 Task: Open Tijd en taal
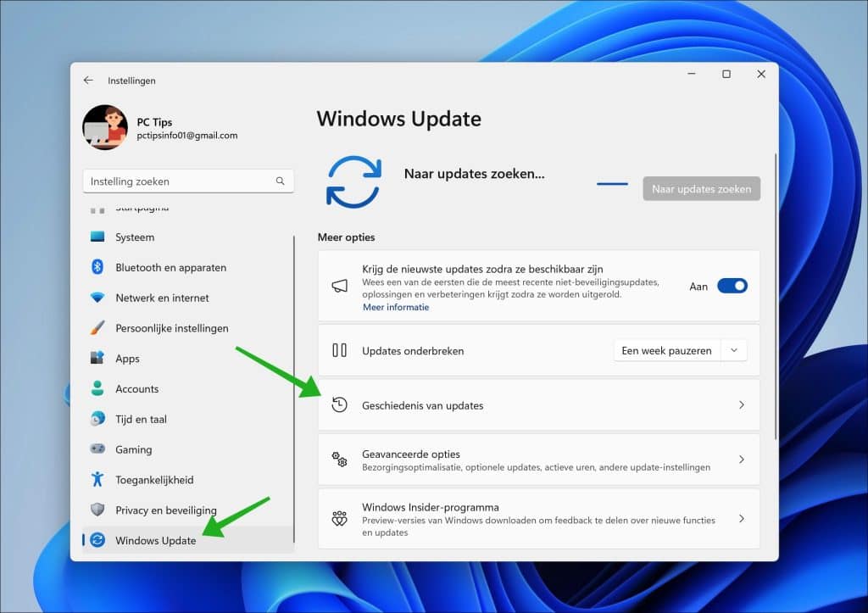click(x=187, y=419)
